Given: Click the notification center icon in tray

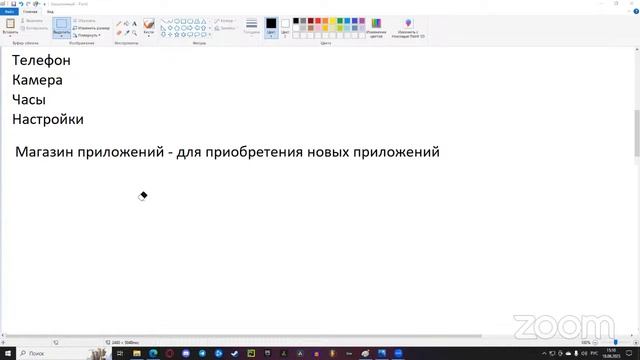Looking at the screenshot, I should pyautogui.click(x=629, y=353).
